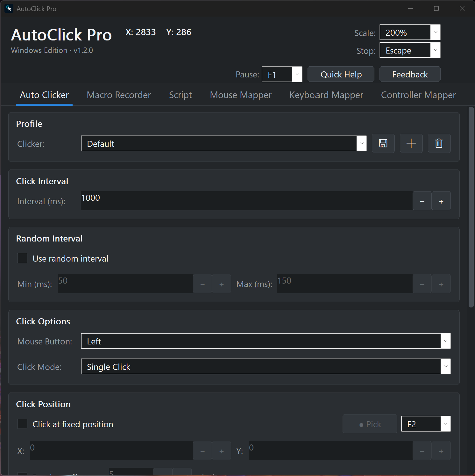Decrease the Max (ms) value
This screenshot has width=475, height=476.
click(x=422, y=284)
